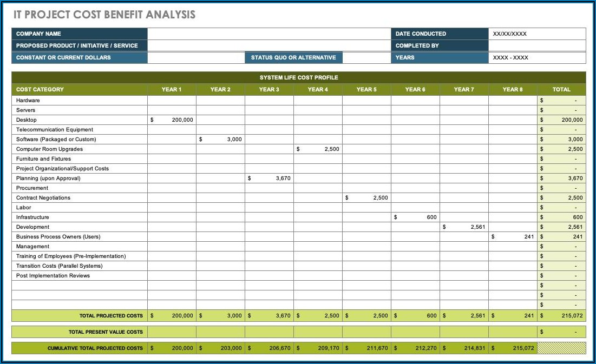Select the 600 Infrastructure cost under Year 6
This screenshot has height=364, width=596.
tap(415, 217)
